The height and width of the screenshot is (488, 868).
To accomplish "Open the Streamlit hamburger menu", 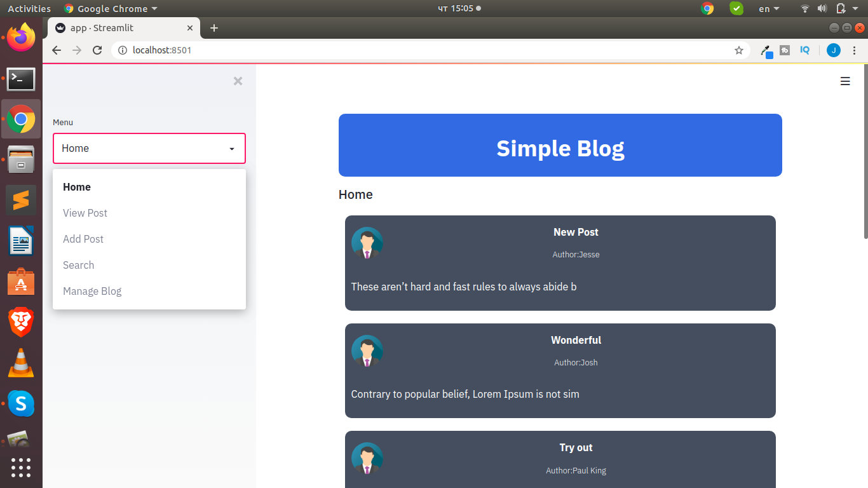I will click(845, 81).
